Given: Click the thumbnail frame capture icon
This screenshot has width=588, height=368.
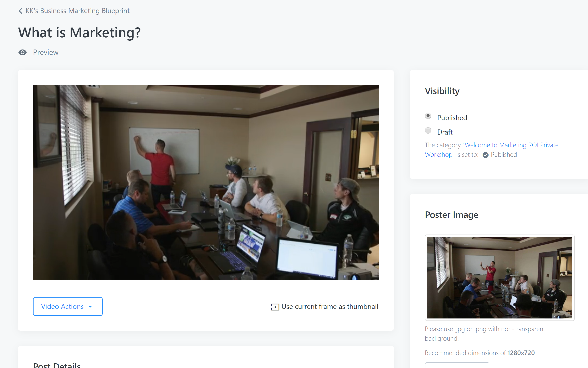Looking at the screenshot, I should pos(275,307).
